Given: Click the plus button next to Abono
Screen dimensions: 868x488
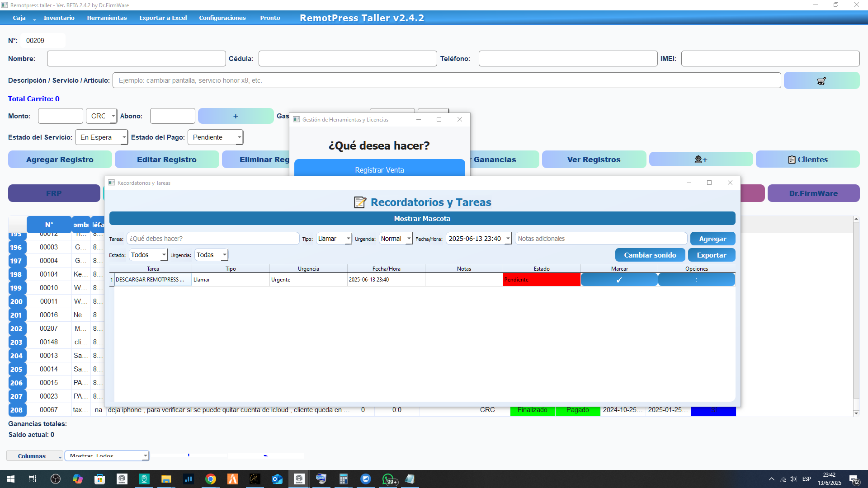Looking at the screenshot, I should 236,116.
